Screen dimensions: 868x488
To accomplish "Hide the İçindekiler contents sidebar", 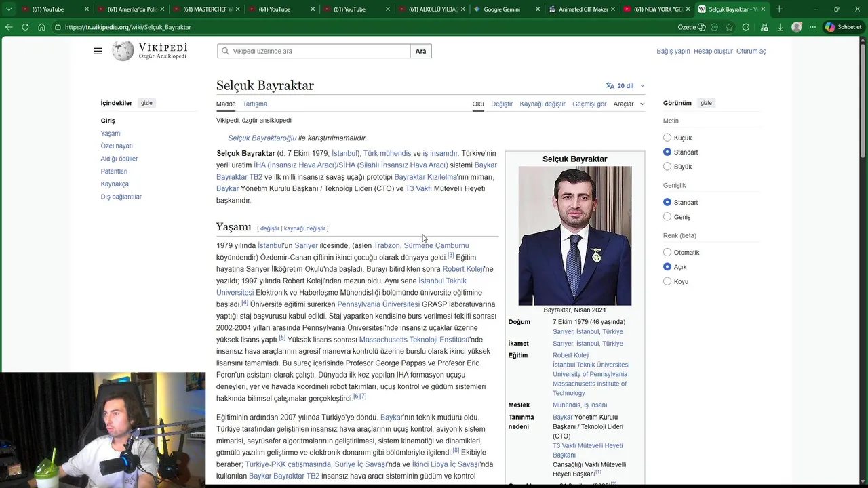I will click(x=146, y=103).
